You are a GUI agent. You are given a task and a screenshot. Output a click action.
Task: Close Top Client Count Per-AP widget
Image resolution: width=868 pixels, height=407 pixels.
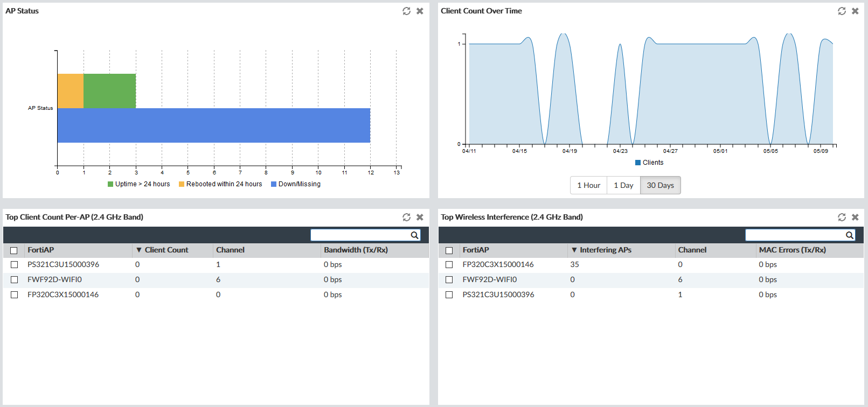click(x=420, y=217)
